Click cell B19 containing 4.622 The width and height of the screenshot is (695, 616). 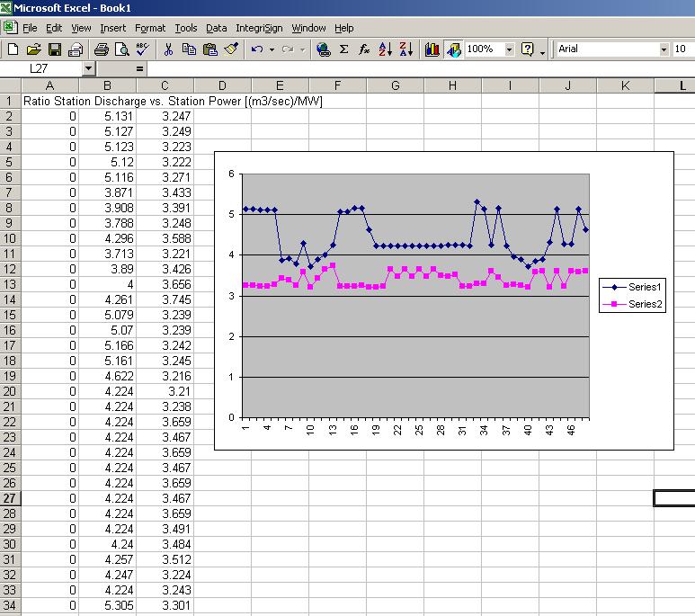coord(107,377)
